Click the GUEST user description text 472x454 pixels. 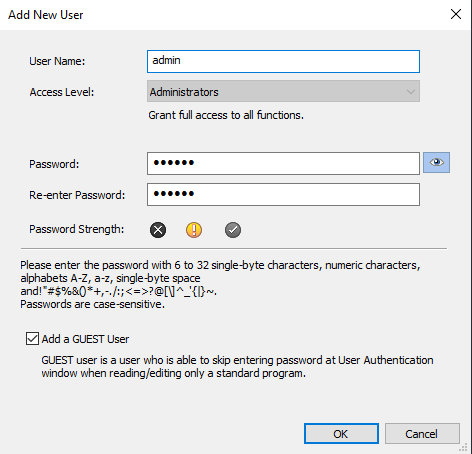point(237,366)
